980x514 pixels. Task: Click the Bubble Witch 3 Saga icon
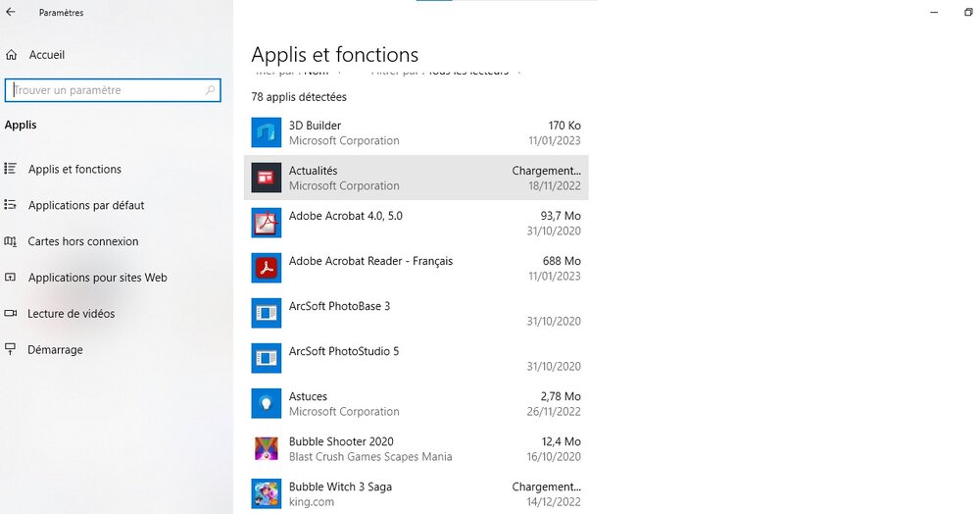click(267, 493)
